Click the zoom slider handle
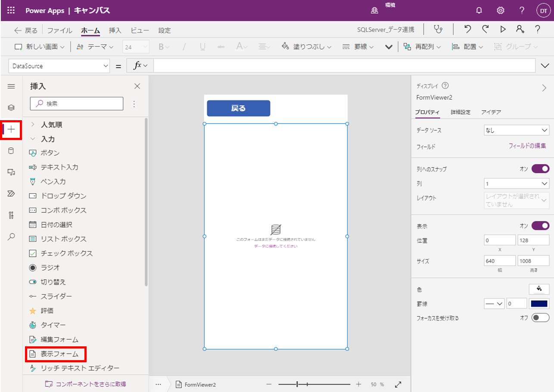The width and height of the screenshot is (554, 392). pyautogui.click(x=297, y=384)
